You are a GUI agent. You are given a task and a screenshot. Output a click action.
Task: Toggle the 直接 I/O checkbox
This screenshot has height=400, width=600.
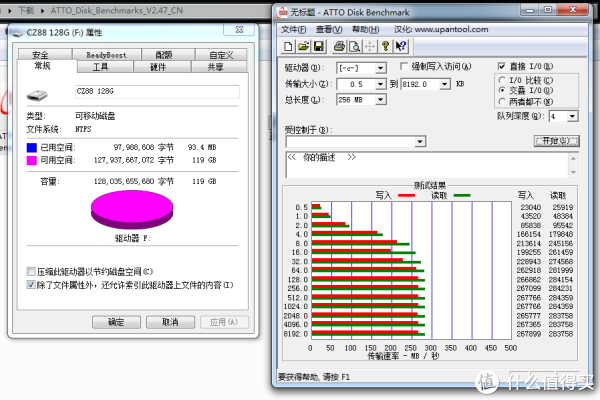coord(503,68)
